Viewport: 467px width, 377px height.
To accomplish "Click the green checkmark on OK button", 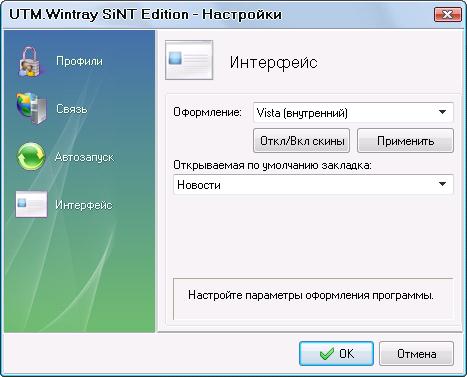I will pyautogui.click(x=327, y=353).
